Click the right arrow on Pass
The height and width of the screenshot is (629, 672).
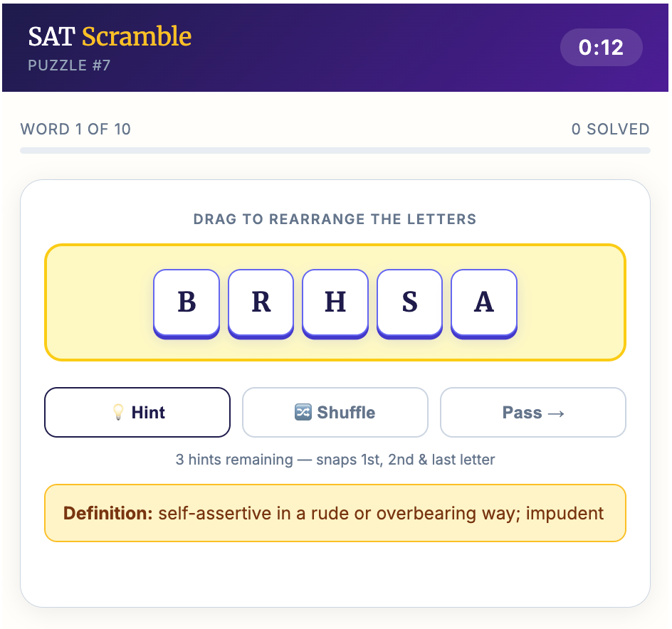(x=556, y=413)
